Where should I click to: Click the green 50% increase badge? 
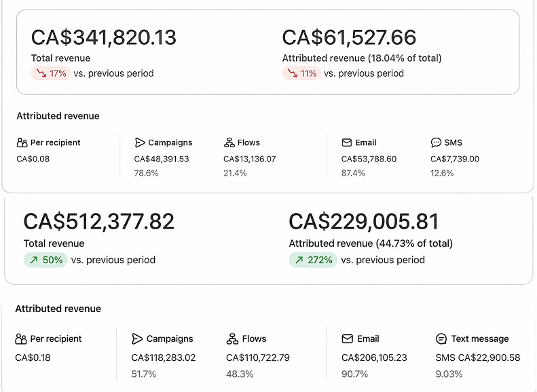click(x=45, y=260)
